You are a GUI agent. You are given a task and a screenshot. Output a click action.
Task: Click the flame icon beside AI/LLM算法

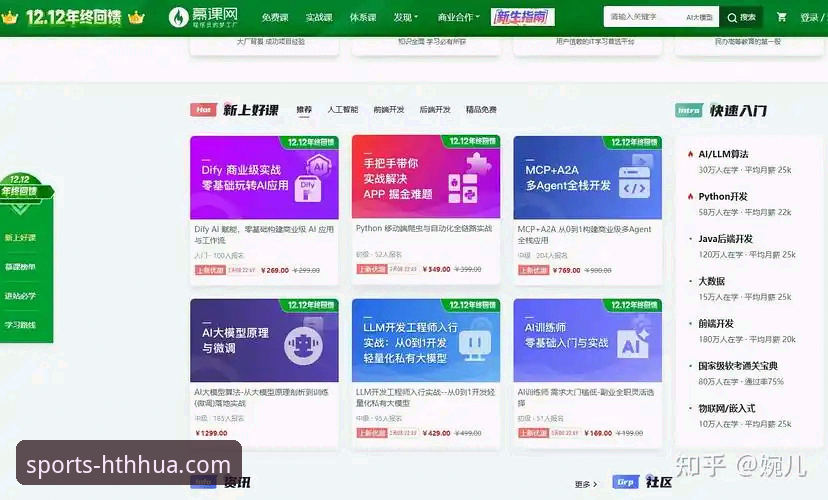pyautogui.click(x=690, y=154)
